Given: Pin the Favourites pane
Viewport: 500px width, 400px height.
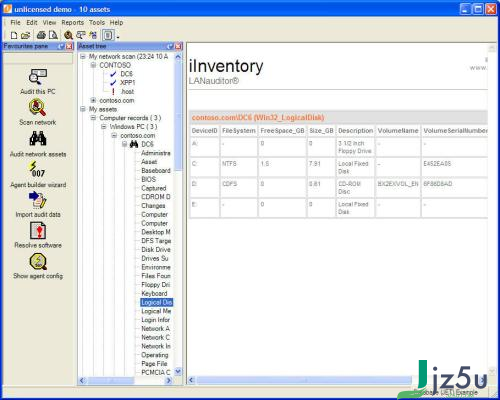Looking at the screenshot, I should [x=61, y=46].
